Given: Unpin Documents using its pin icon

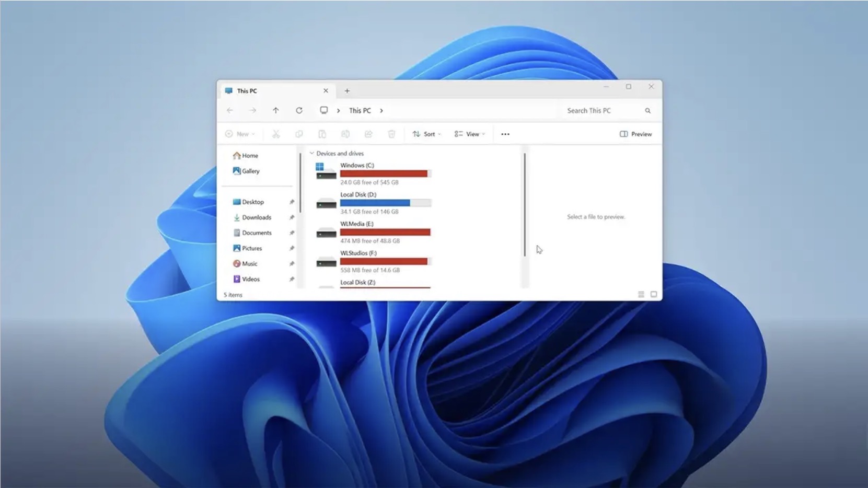Looking at the screenshot, I should tap(292, 233).
